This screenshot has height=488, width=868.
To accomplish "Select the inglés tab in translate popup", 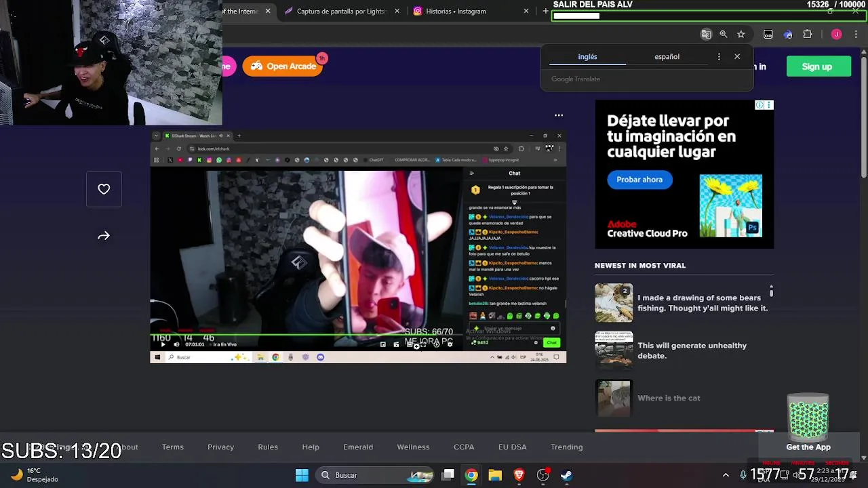I will 587,57.
